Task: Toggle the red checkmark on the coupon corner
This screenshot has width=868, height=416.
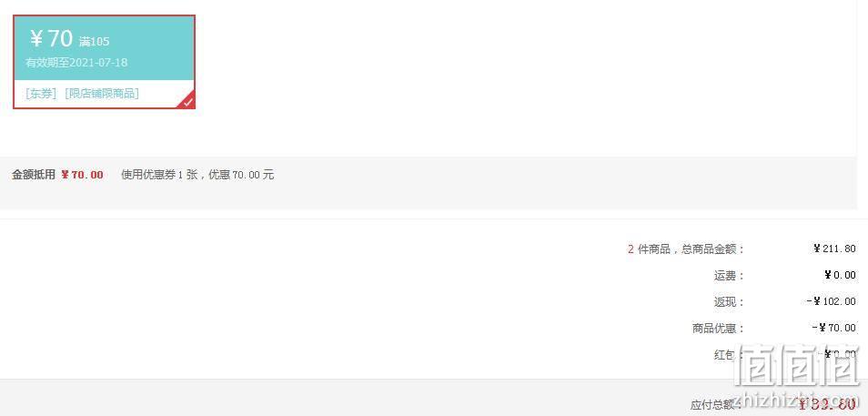Action: pyautogui.click(x=188, y=102)
